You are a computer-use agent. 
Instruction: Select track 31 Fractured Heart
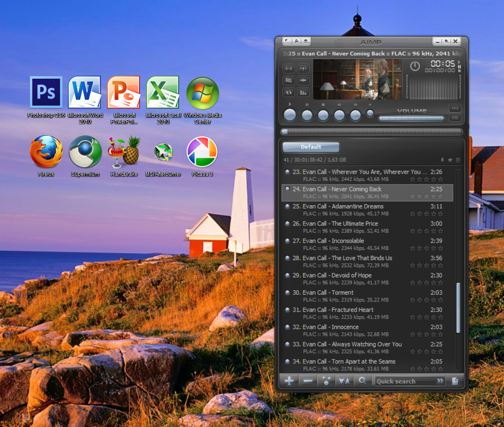[367, 313]
